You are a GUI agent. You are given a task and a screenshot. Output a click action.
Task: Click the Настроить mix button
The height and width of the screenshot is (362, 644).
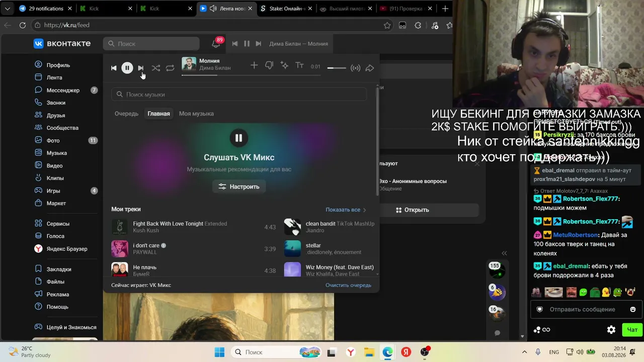pyautogui.click(x=239, y=187)
